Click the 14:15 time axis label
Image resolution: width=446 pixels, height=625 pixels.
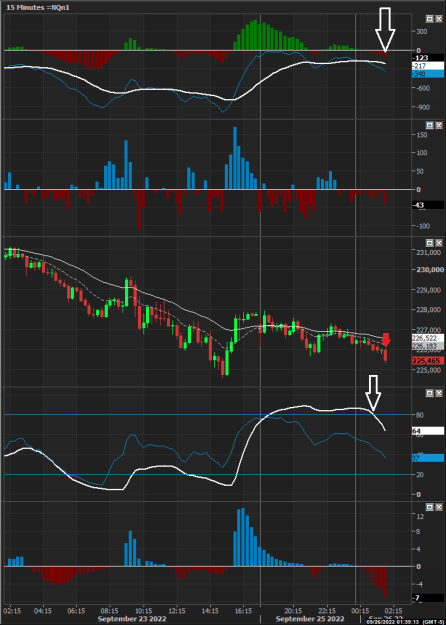[210, 611]
